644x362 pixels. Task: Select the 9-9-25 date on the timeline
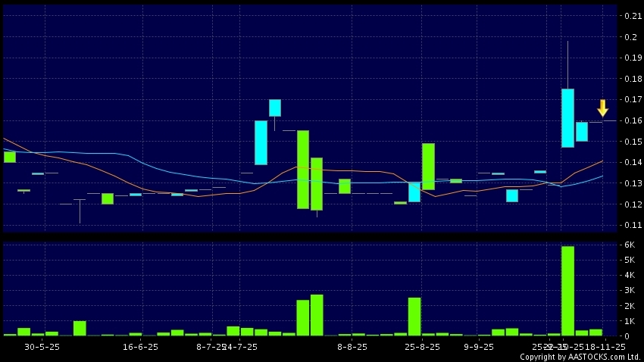point(480,347)
